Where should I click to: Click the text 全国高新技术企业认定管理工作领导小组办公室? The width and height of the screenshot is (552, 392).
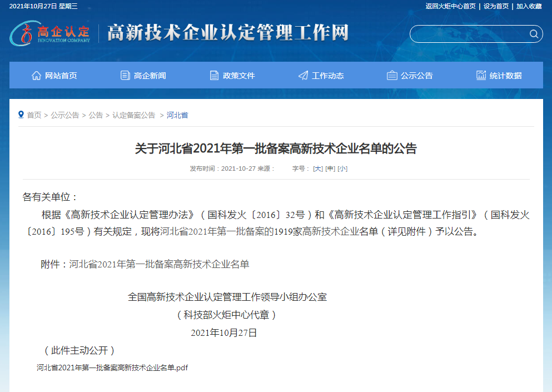point(227,297)
